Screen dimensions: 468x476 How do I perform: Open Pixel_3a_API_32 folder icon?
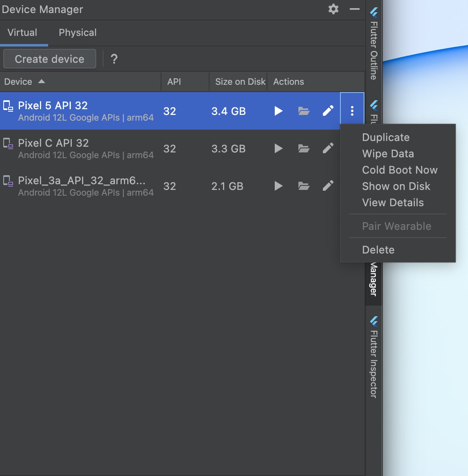tap(303, 186)
